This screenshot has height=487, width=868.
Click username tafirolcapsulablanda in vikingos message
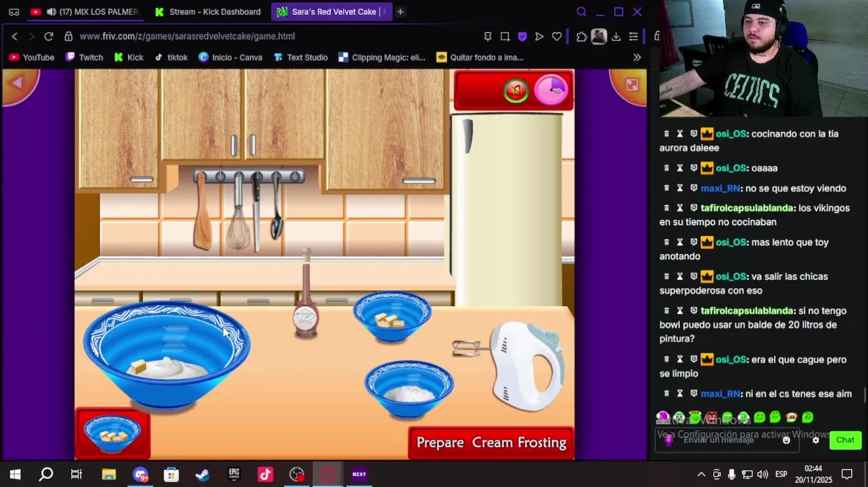point(747,208)
